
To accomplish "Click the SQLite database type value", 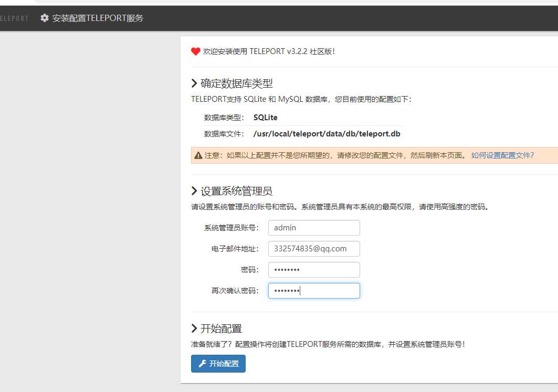I will pos(265,118).
